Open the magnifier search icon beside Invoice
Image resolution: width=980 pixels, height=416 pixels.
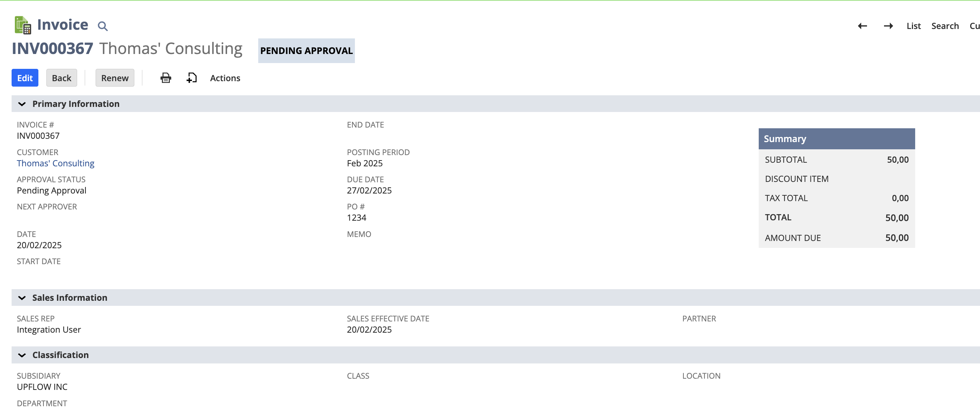tap(103, 26)
